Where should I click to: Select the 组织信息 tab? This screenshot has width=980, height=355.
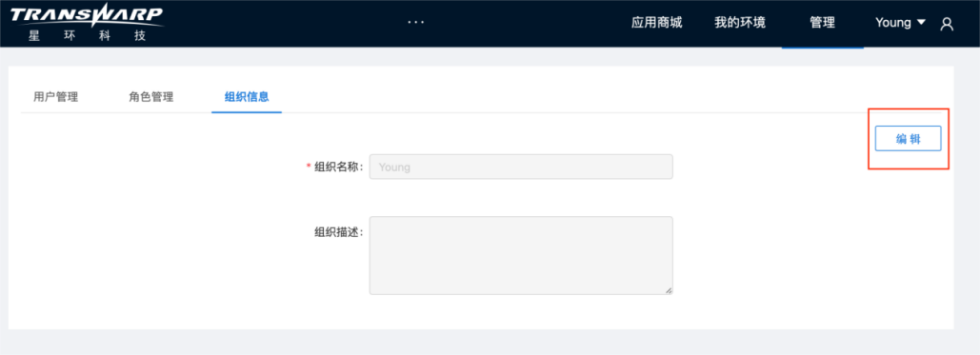point(247,97)
